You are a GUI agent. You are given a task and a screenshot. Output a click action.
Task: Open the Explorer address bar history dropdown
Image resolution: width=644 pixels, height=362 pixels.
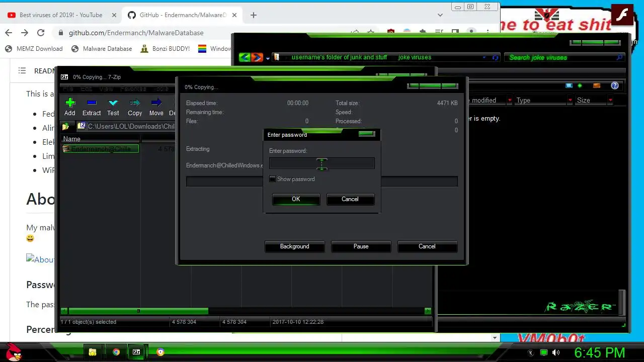[485, 57]
